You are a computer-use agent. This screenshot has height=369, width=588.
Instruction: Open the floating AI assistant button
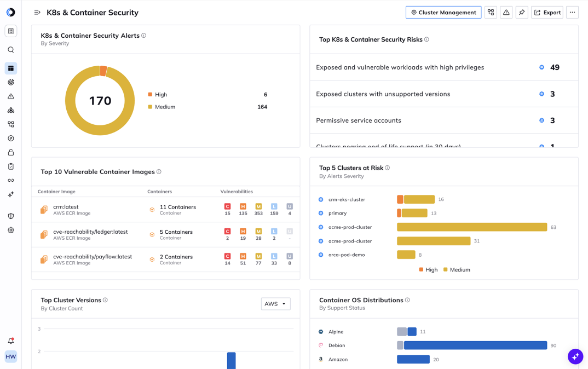coord(575,356)
